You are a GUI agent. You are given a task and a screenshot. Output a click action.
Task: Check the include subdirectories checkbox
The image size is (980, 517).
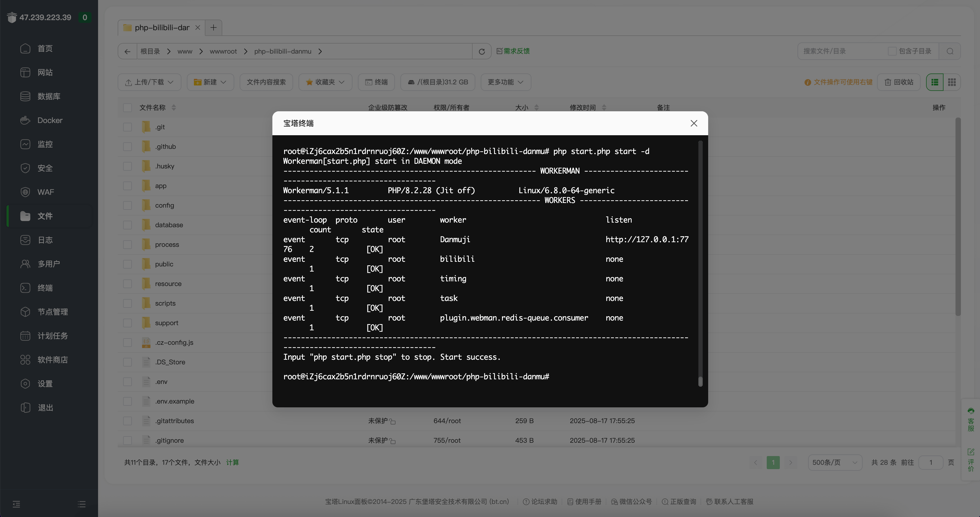tap(892, 51)
